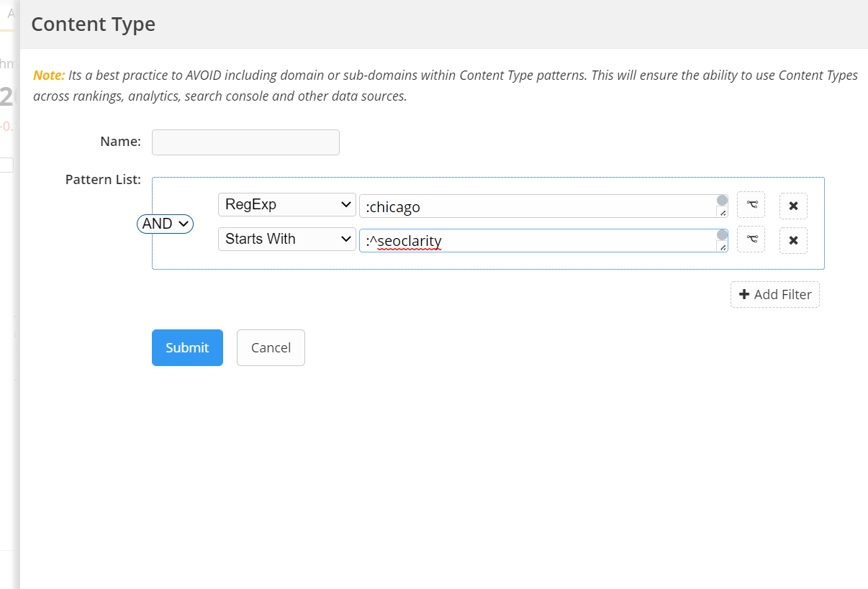Viewport: 868px width, 589px height.
Task: Click the Pattern List label
Action: pos(103,179)
